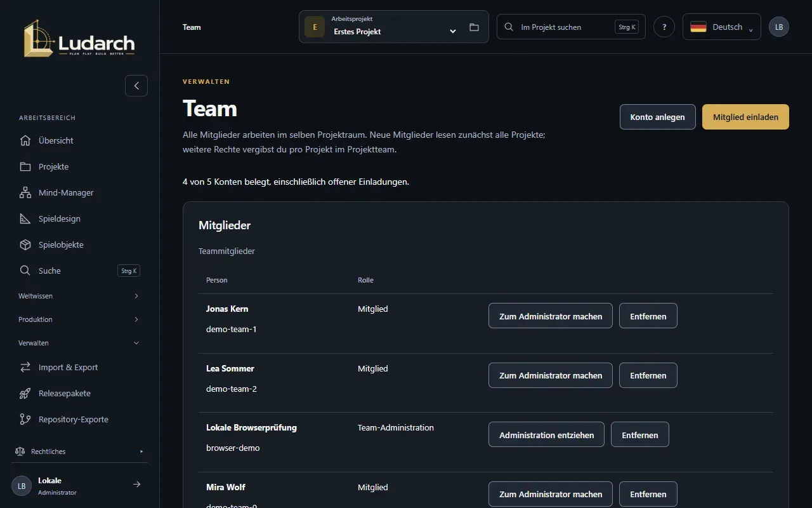Image resolution: width=812 pixels, height=508 pixels.
Task: Click the Import & Export arrows icon
Action: pyautogui.click(x=25, y=367)
